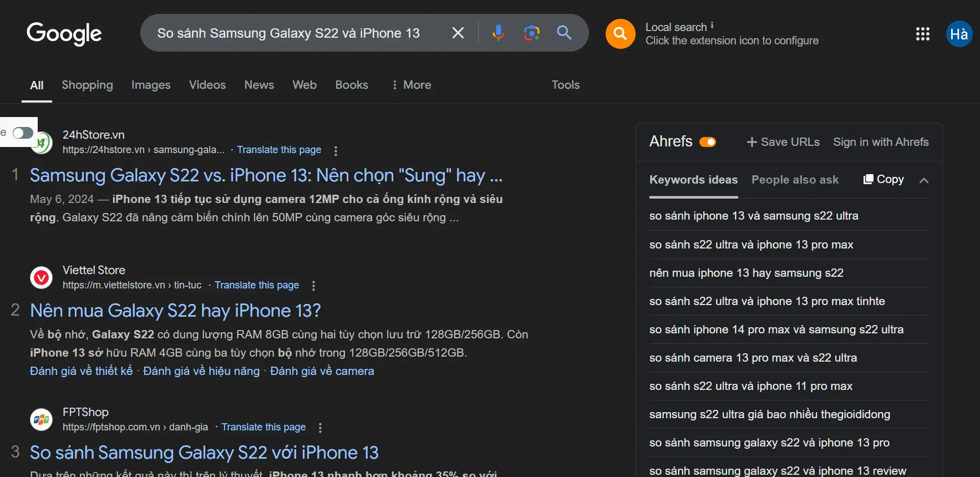Select keyword 'so sánh iphone 14 pro max và samsung s22 ultra'
This screenshot has height=477, width=980.
(776, 329)
